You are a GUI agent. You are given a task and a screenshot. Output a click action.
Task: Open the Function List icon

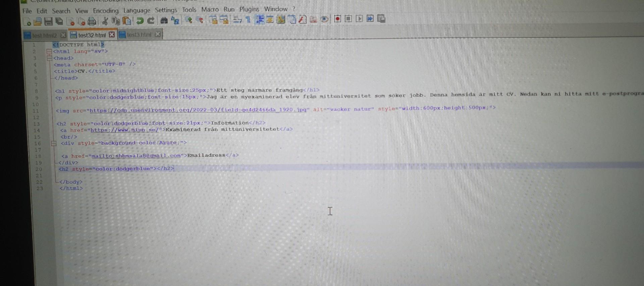point(302,19)
